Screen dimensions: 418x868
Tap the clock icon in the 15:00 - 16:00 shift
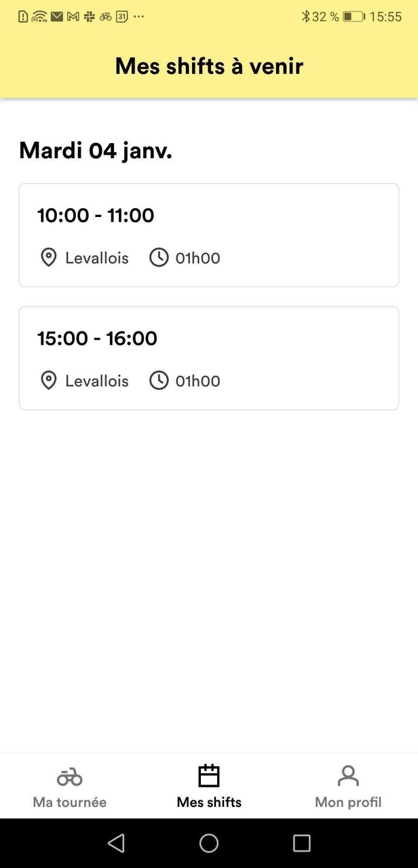point(159,380)
